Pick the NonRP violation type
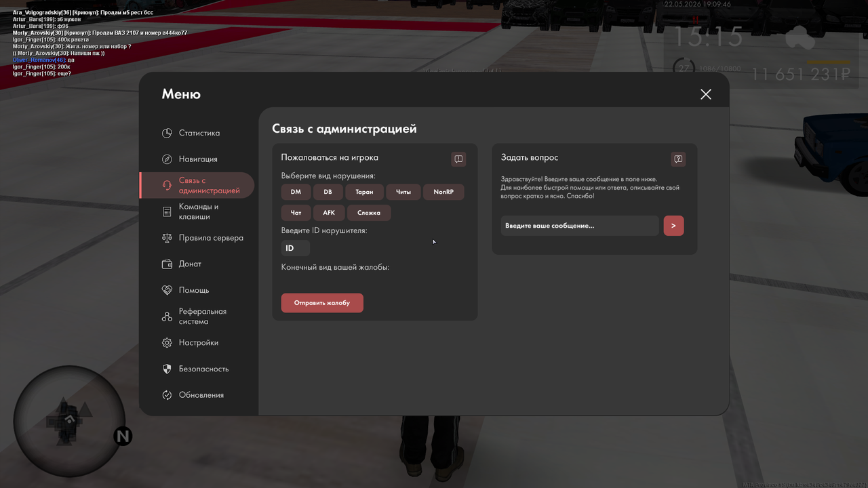868x488 pixels. click(x=443, y=192)
